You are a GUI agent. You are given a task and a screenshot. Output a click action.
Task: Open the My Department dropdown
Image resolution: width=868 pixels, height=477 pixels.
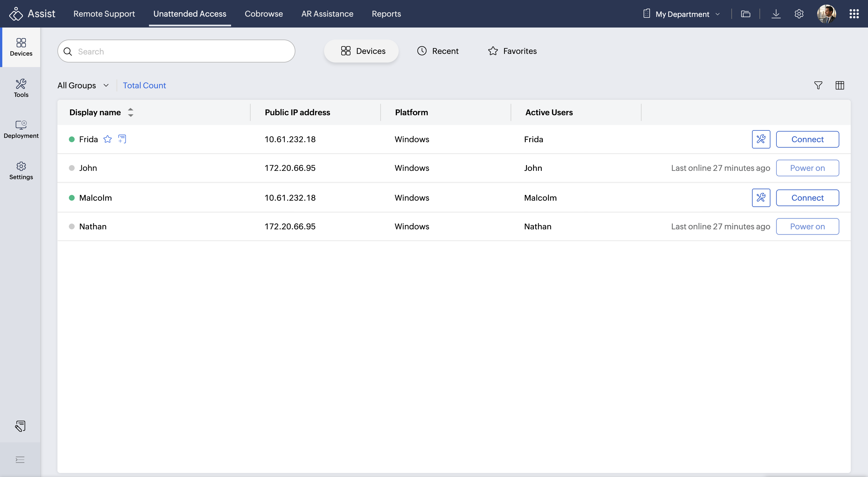click(682, 14)
